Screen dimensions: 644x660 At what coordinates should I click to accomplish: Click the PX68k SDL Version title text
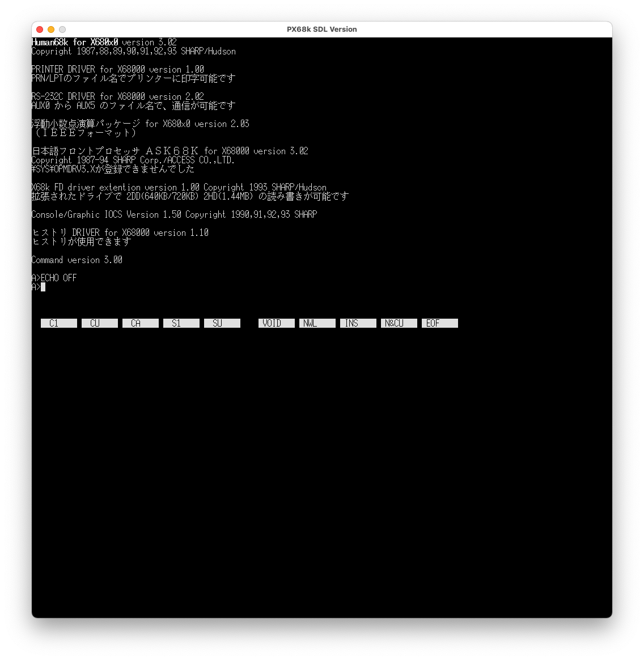coord(322,29)
